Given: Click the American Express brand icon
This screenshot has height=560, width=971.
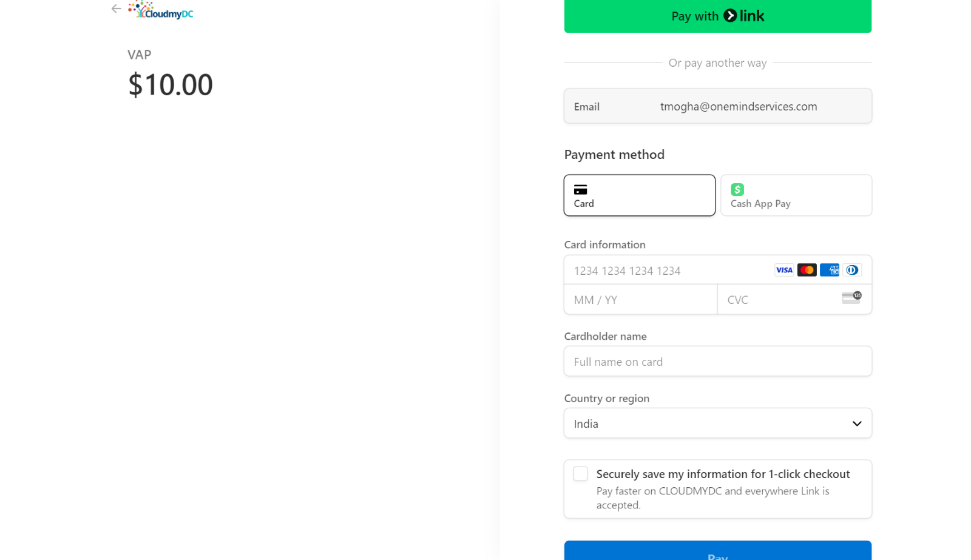Looking at the screenshot, I should click(x=829, y=270).
